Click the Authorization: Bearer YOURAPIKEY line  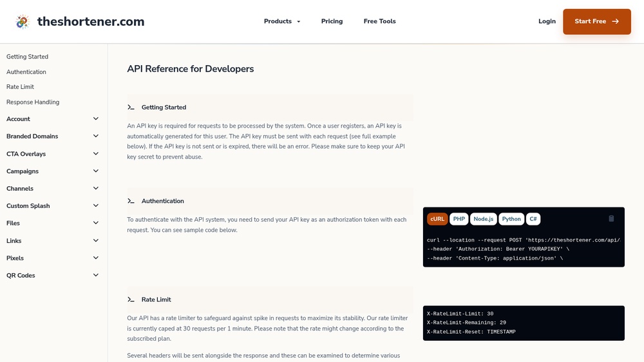click(498, 249)
